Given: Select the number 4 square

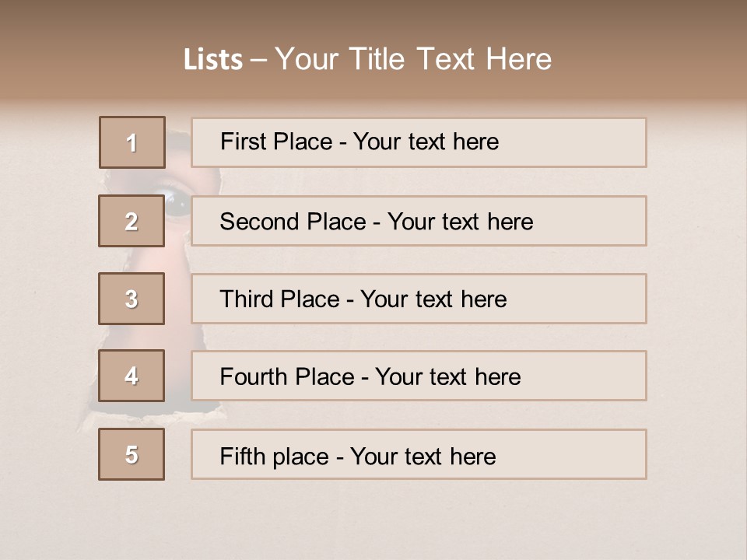Looking at the screenshot, I should (132, 376).
